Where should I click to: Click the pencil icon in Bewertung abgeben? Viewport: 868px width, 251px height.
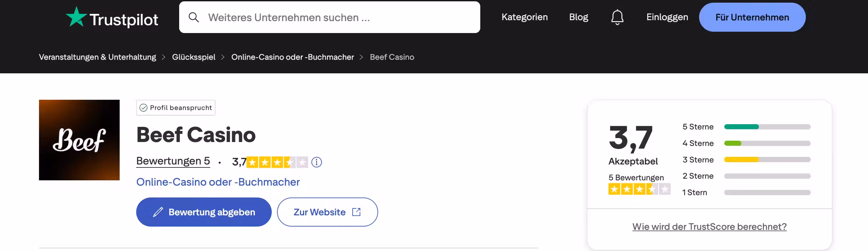158,212
